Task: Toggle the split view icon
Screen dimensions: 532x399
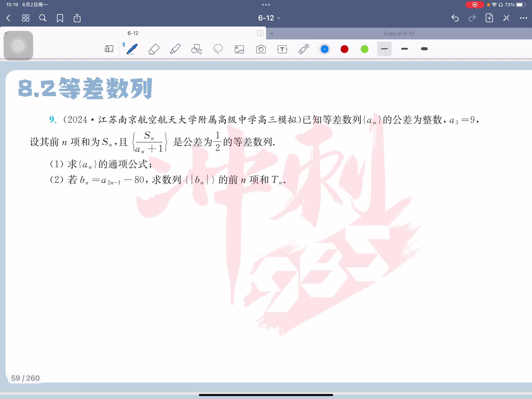Action: tap(260, 33)
